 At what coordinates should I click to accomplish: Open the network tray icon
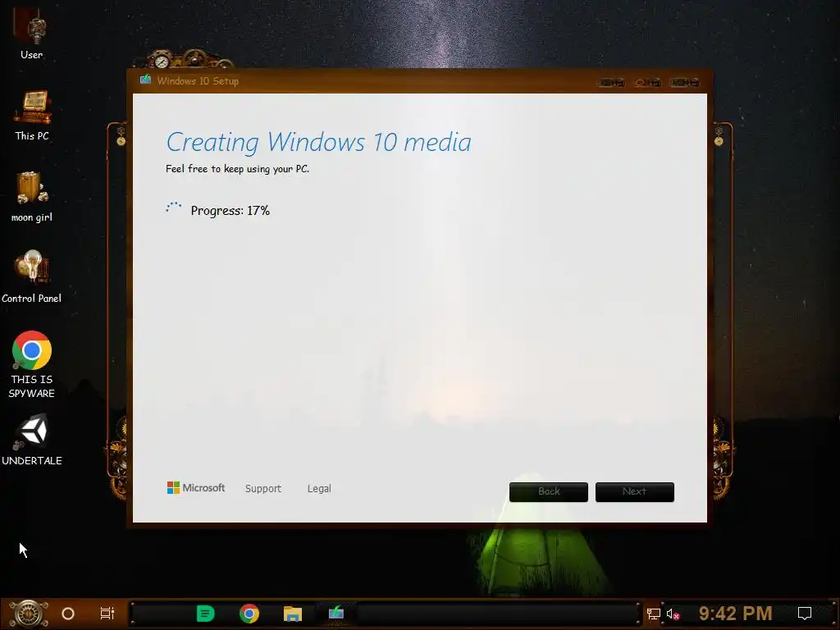coord(653,614)
